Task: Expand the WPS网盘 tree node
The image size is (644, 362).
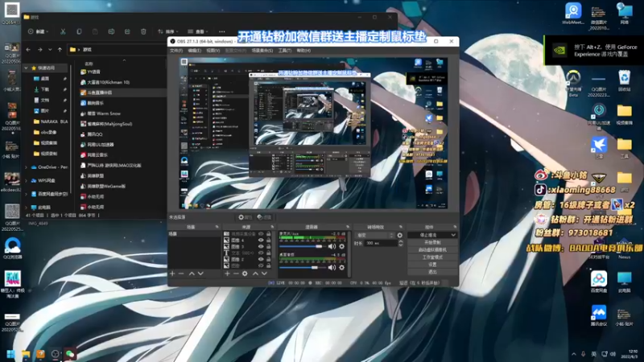Action: tap(27, 180)
